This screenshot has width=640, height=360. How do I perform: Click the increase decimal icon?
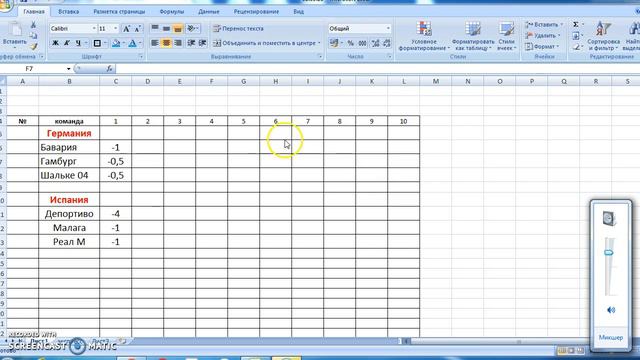(375, 43)
